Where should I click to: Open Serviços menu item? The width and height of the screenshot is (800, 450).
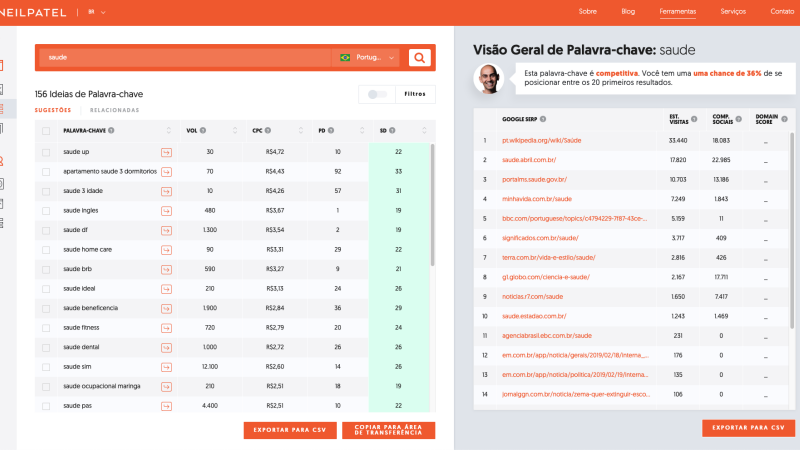(733, 11)
